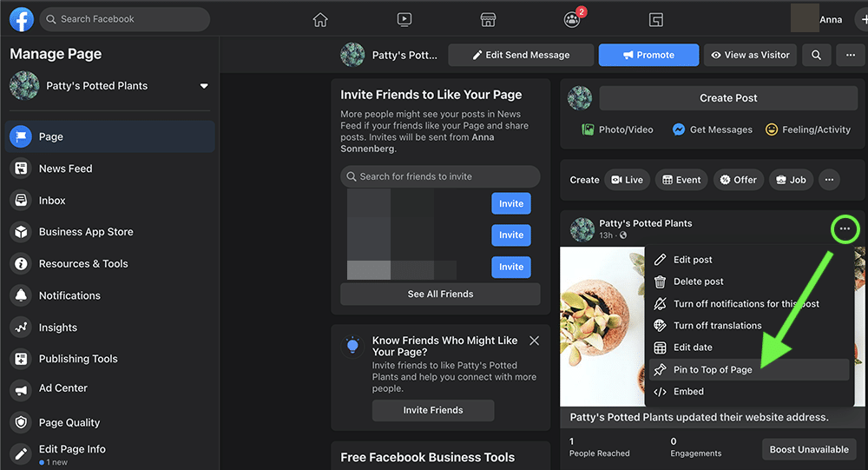
Task: Click the page search magnifier button
Action: click(816, 55)
